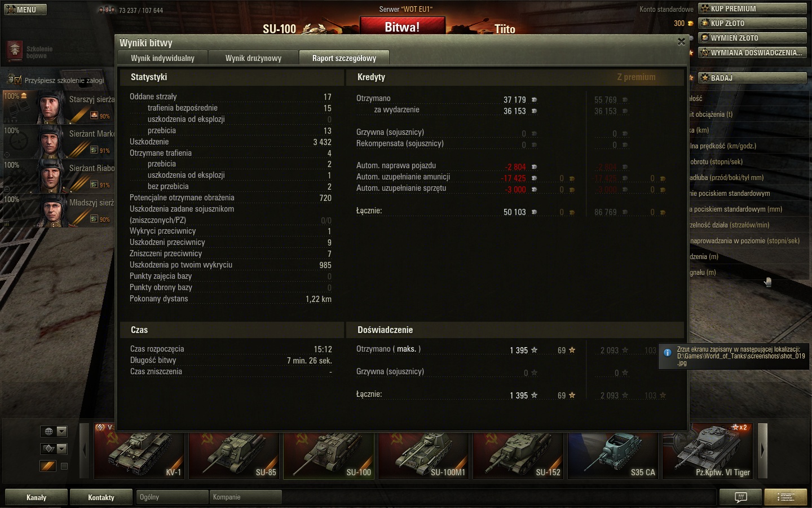Click Oddane strzały statistic row
The image size is (812, 508).
231,97
